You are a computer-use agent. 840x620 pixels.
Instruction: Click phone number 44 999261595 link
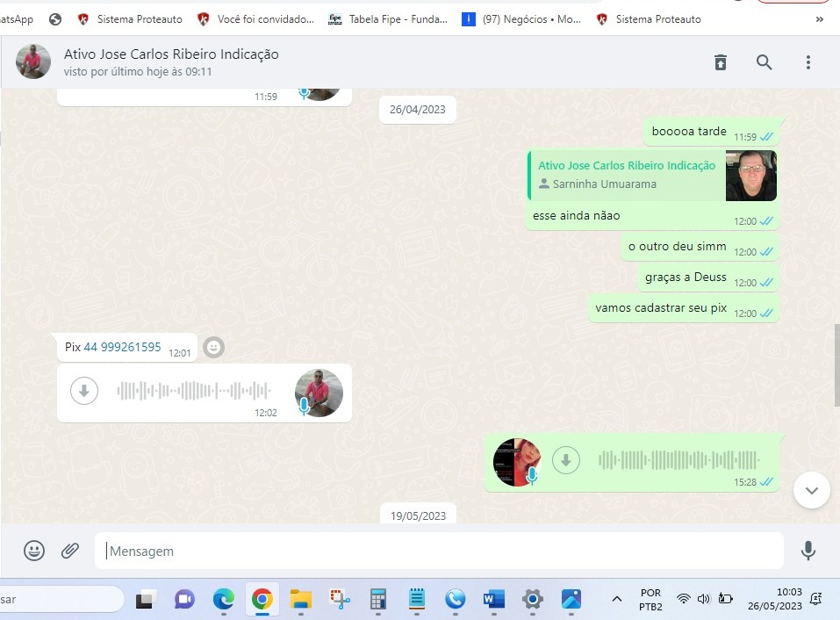pyautogui.click(x=122, y=348)
